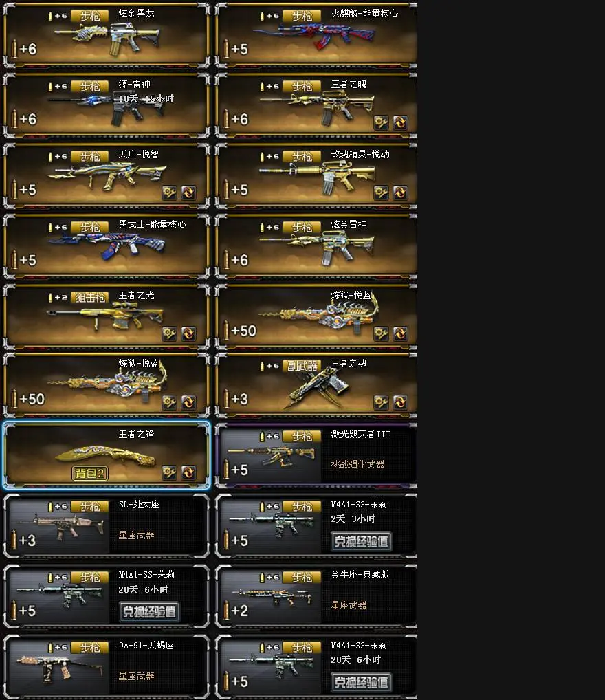Click gear-wrench icon on right-column 炼狱-悦蓝 card

(381, 333)
